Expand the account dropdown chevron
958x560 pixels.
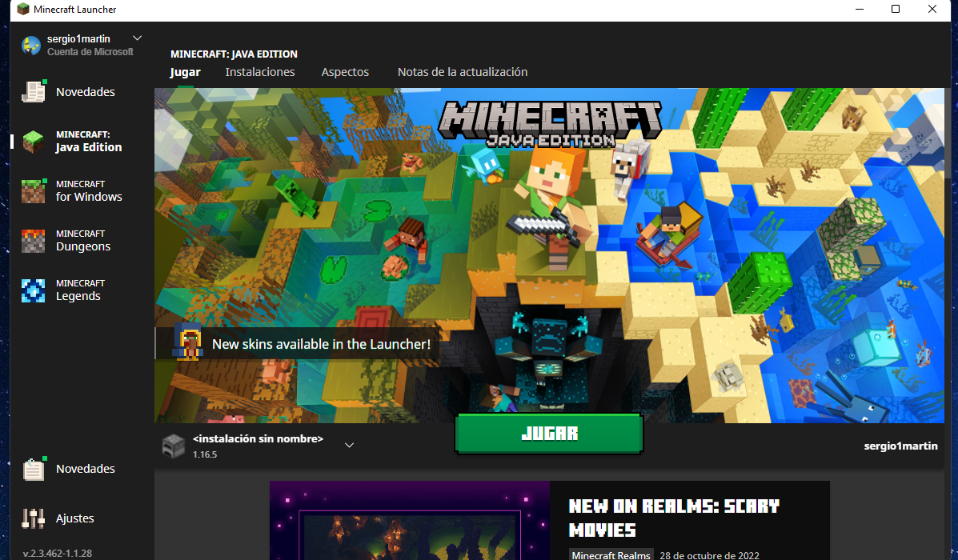tap(138, 38)
